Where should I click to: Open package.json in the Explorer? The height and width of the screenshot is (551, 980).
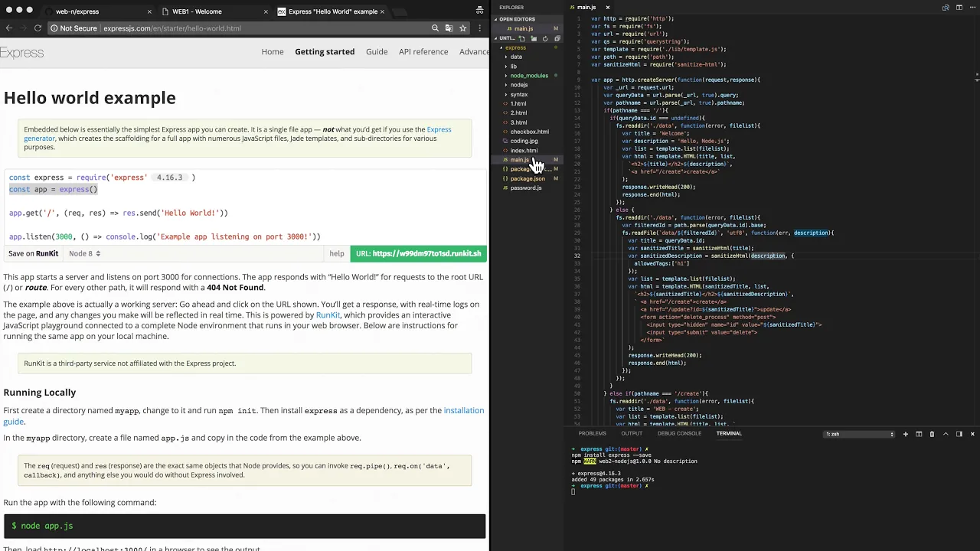[528, 178]
